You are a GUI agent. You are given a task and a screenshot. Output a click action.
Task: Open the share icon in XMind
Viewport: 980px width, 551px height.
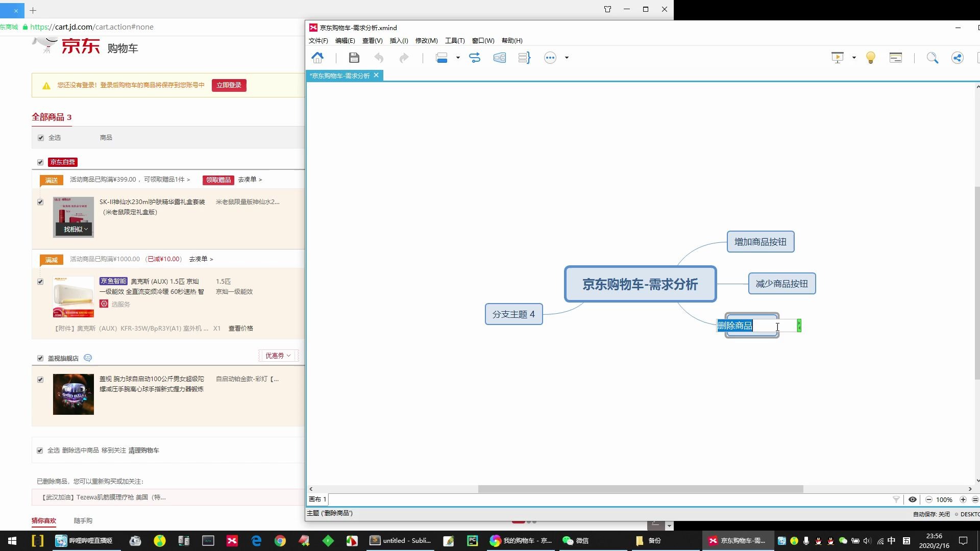[x=958, y=58]
